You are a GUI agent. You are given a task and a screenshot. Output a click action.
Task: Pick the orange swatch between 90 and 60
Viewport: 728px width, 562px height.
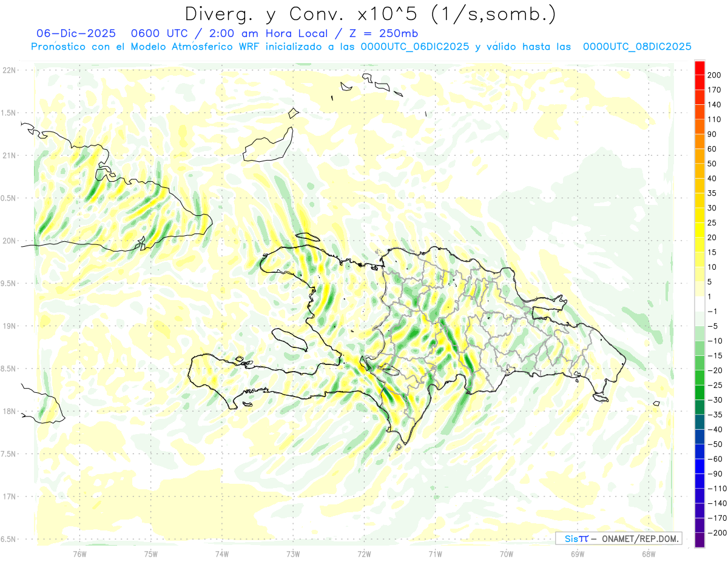699,142
